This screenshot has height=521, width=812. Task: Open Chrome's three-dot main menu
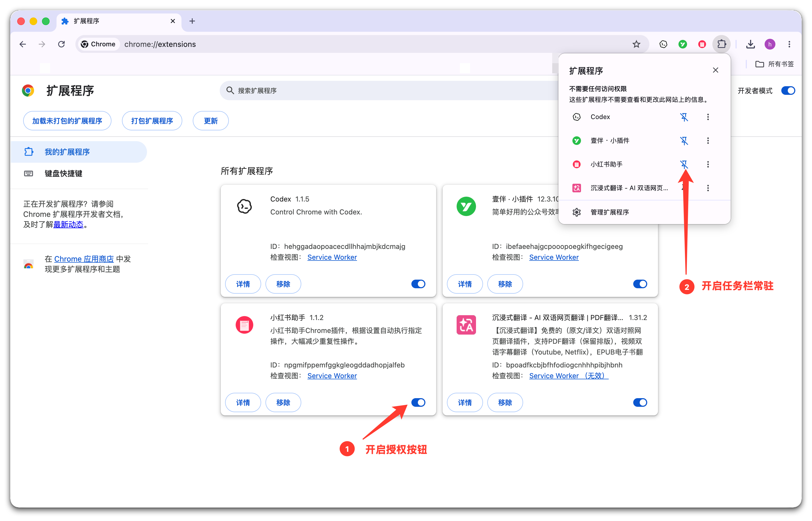pos(789,44)
